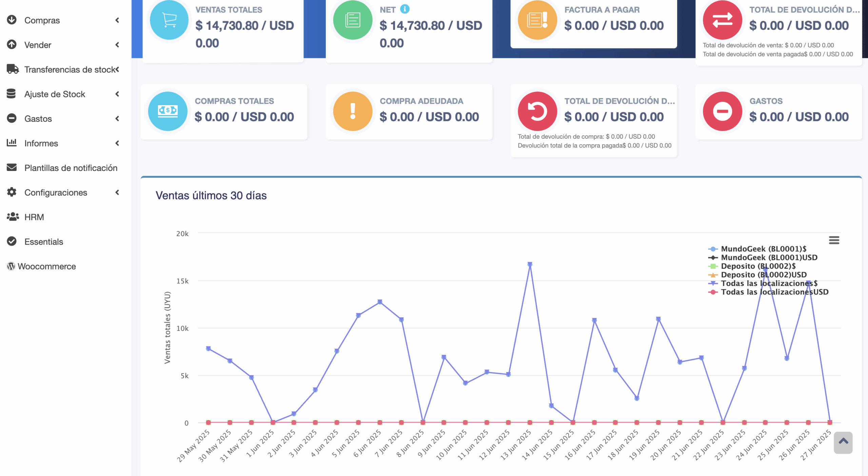Open the chart hamburger menu icon
The width and height of the screenshot is (868, 476).
coord(834,240)
